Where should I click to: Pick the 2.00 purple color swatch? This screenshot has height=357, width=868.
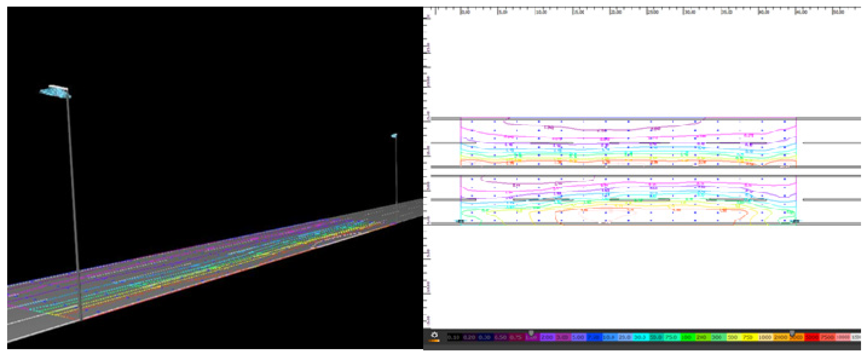point(547,337)
